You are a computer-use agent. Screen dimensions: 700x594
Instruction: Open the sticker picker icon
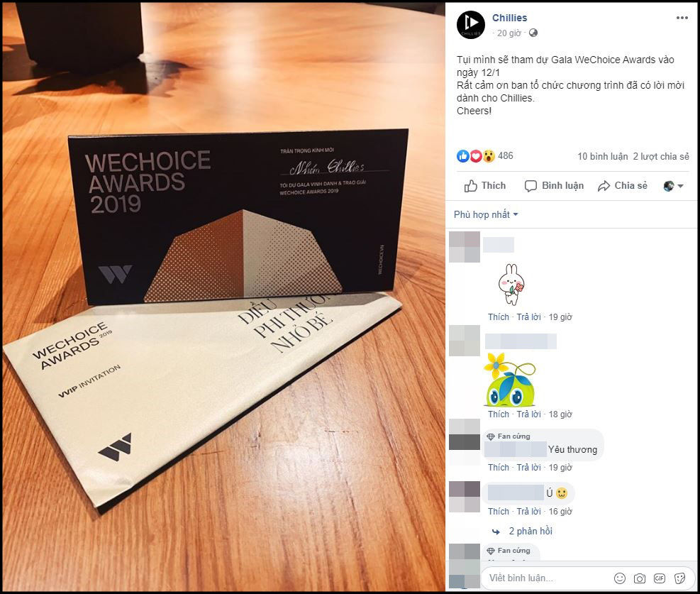point(679,578)
